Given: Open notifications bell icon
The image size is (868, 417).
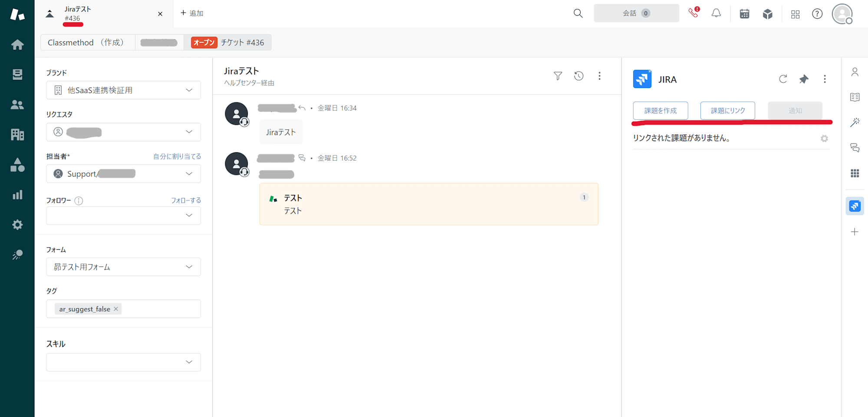Looking at the screenshot, I should pos(716,13).
